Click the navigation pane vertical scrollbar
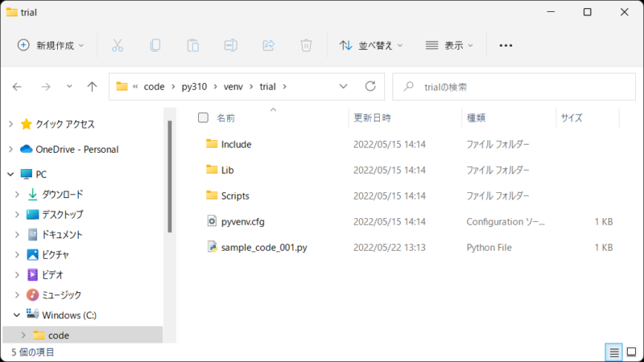 click(x=169, y=177)
